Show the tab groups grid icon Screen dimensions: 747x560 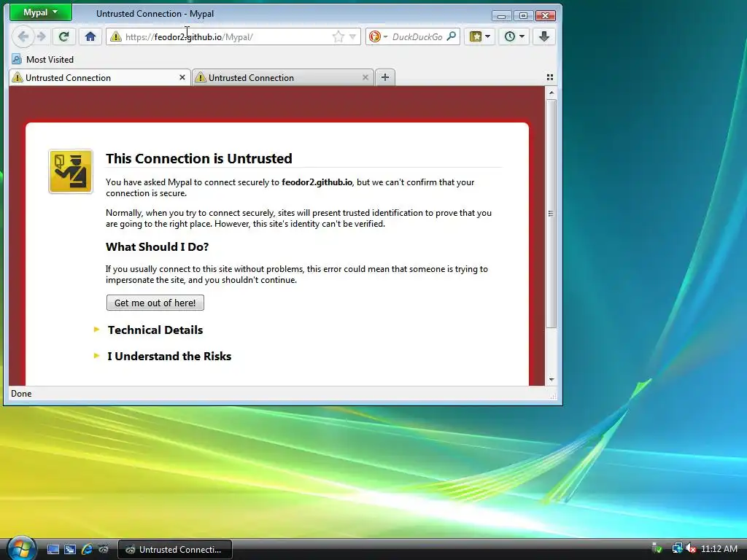(550, 77)
